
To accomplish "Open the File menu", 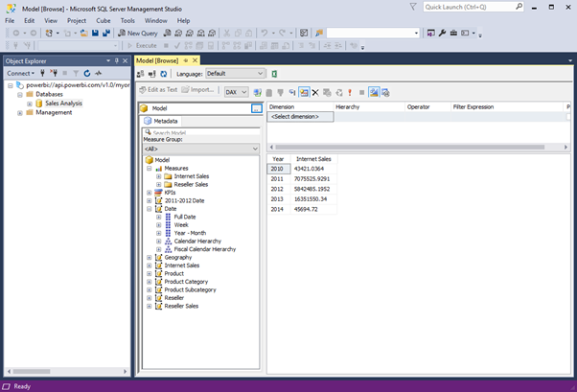I will click(x=10, y=21).
